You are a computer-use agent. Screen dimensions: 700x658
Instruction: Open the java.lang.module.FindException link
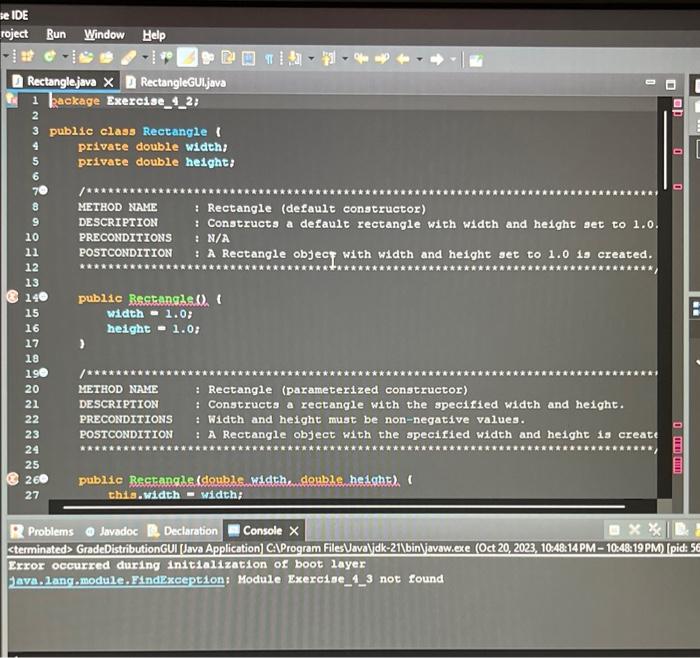[117, 580]
